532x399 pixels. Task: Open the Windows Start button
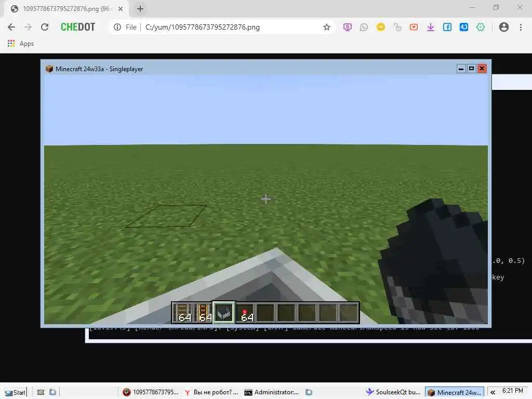(15, 392)
